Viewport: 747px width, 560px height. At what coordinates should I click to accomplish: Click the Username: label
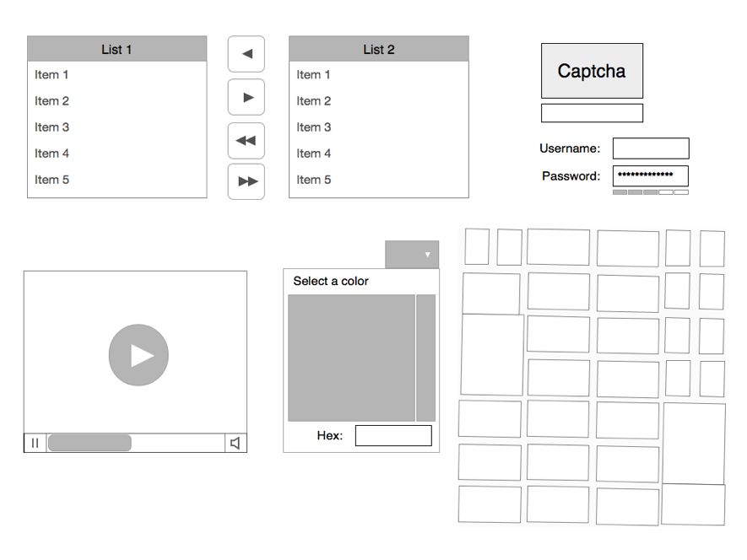[x=570, y=148]
